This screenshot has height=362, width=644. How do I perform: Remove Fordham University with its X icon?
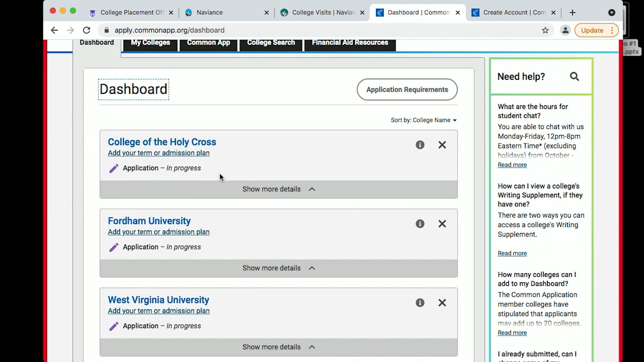(442, 224)
